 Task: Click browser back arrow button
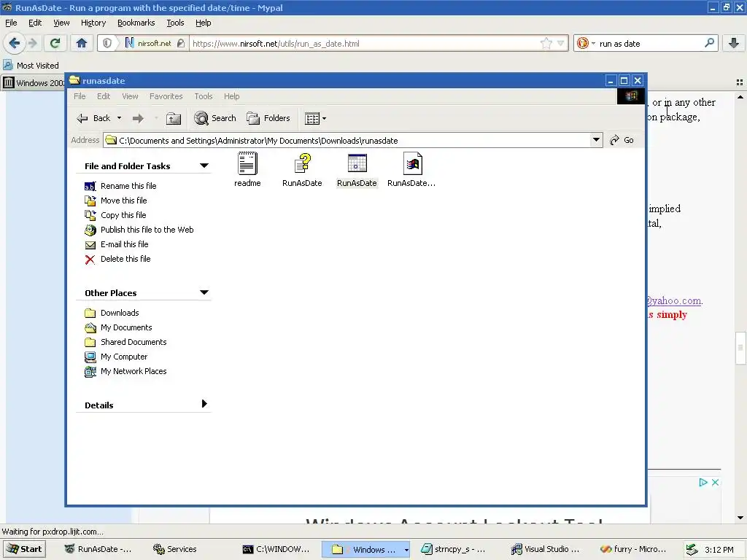[15, 43]
